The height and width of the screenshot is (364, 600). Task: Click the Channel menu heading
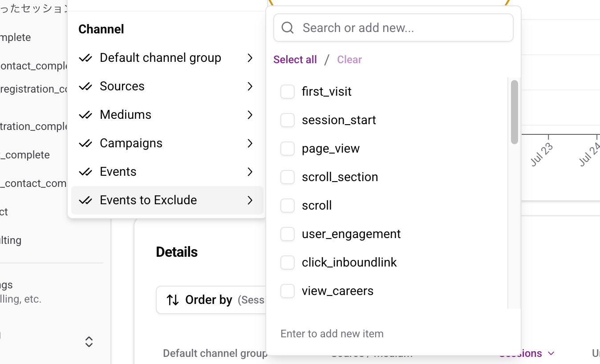click(x=101, y=29)
